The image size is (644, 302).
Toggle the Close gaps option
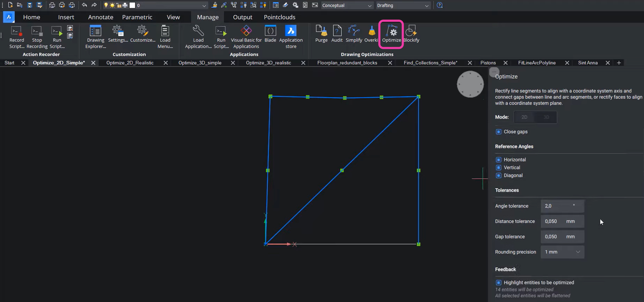click(499, 132)
